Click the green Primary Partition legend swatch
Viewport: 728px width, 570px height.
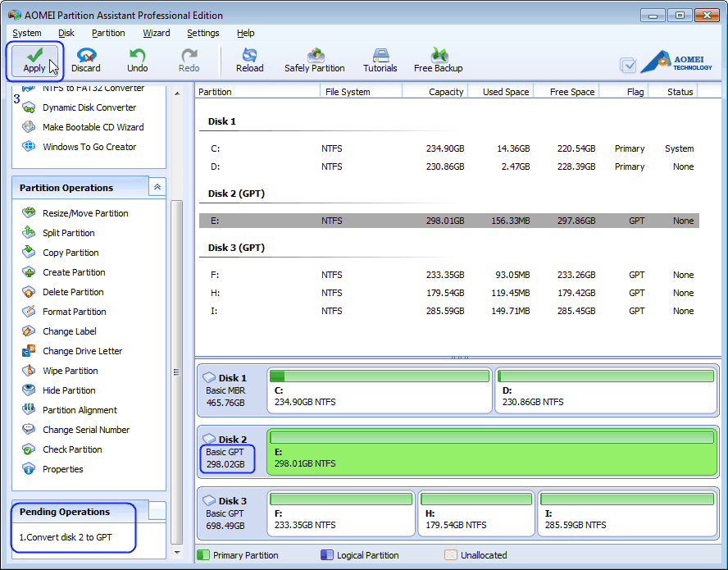(x=202, y=555)
